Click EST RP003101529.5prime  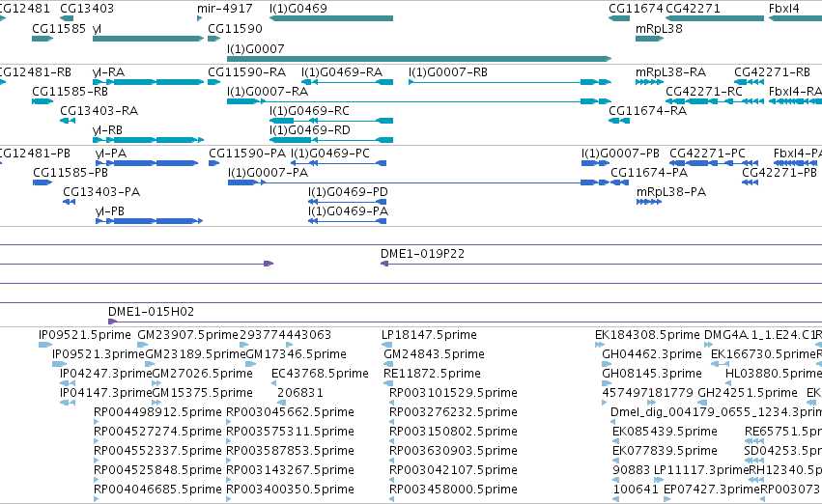point(453,394)
